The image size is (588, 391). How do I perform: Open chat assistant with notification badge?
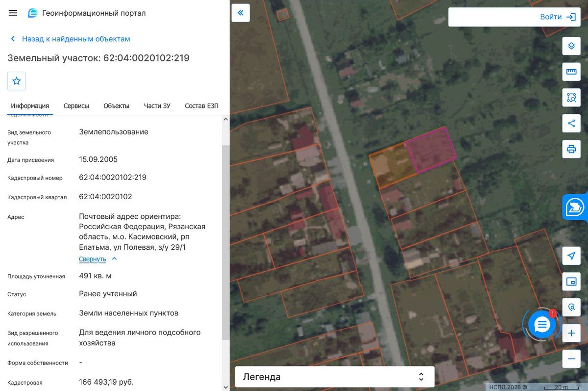542,324
